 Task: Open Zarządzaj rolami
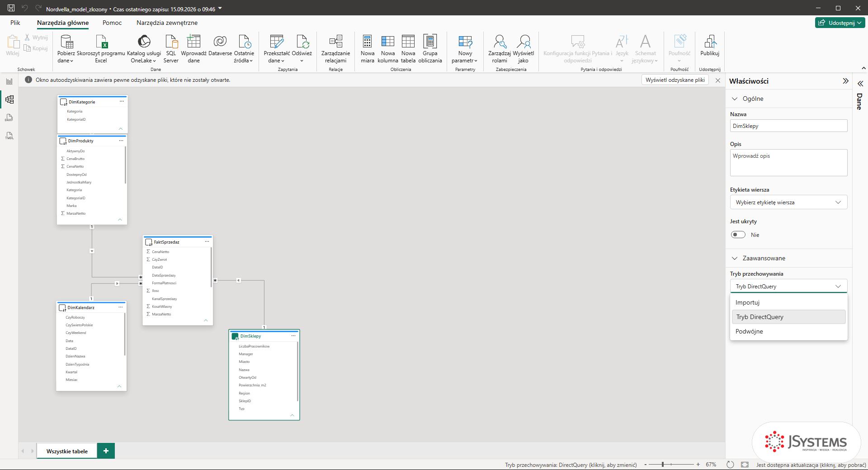click(x=500, y=49)
